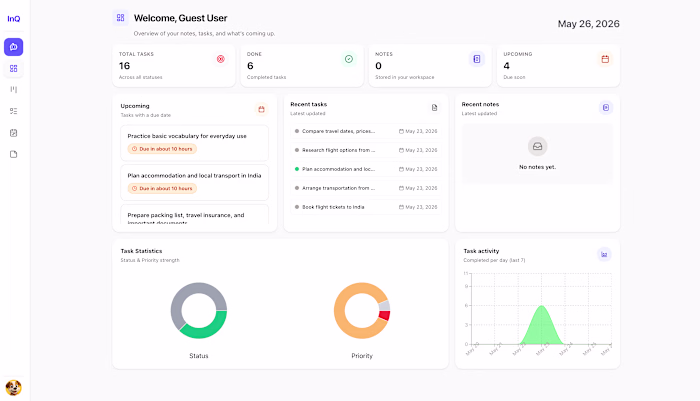Open task Practice basic vocabulary for everyday use
700x401 pixels.
point(195,143)
